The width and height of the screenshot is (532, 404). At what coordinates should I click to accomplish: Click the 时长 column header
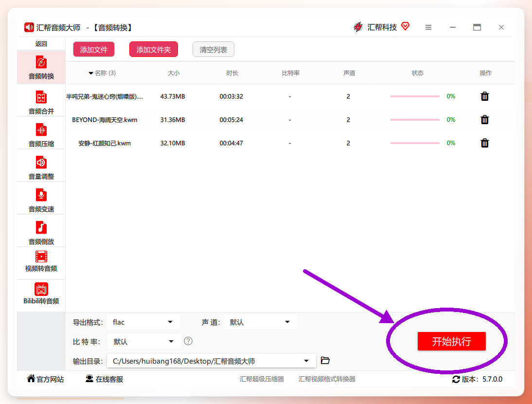click(232, 73)
